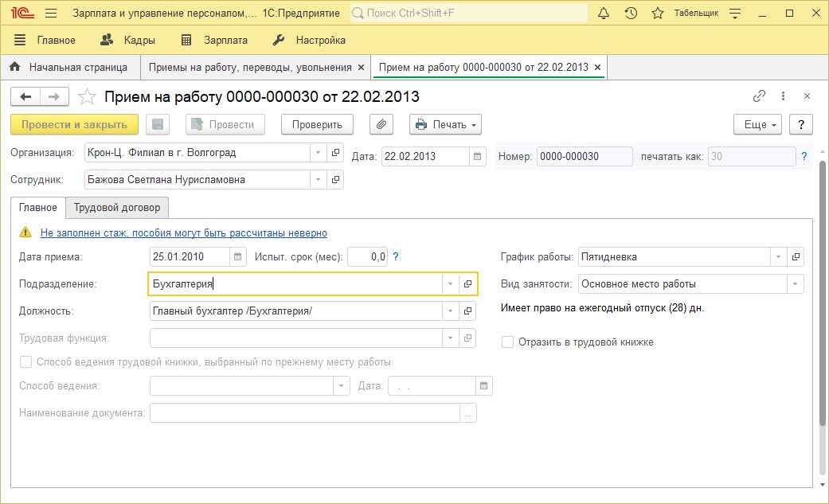Click the Табельщик user name

[696, 14]
